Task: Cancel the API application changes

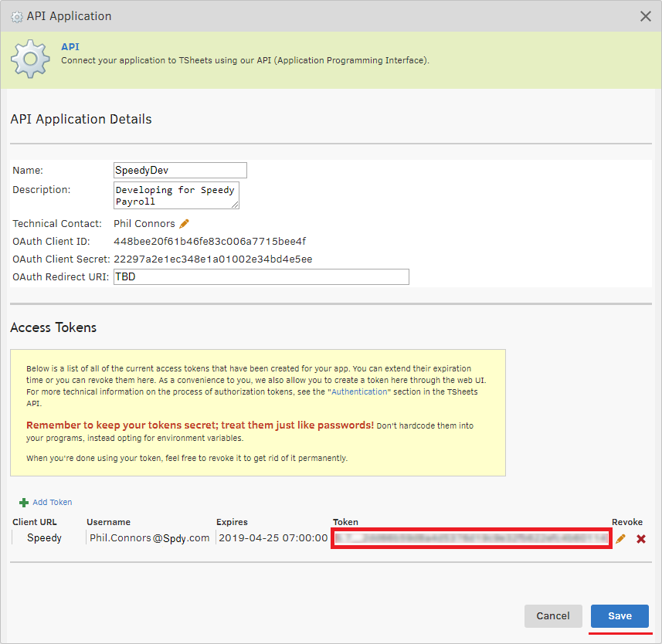Action: tap(553, 615)
